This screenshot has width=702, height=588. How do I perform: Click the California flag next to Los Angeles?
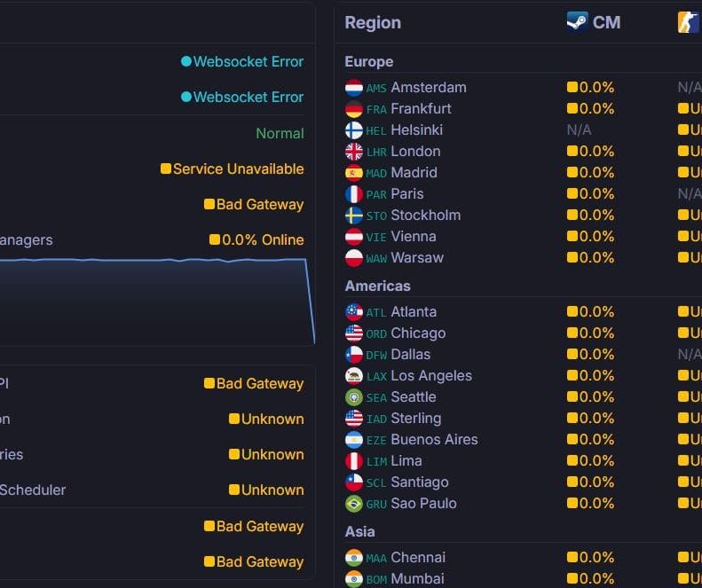point(354,376)
